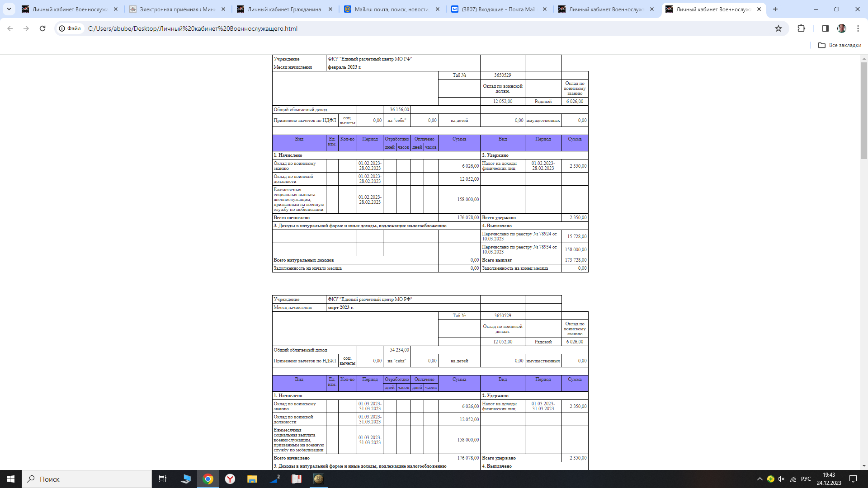Click the browser reload page icon
Screen dimensions: 868x488
(42, 28)
